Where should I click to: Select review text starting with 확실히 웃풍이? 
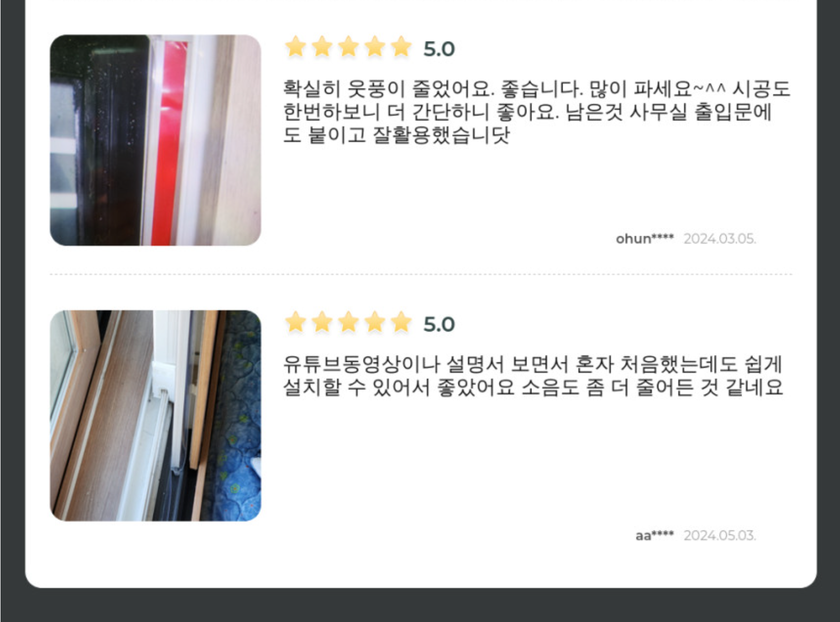537,112
